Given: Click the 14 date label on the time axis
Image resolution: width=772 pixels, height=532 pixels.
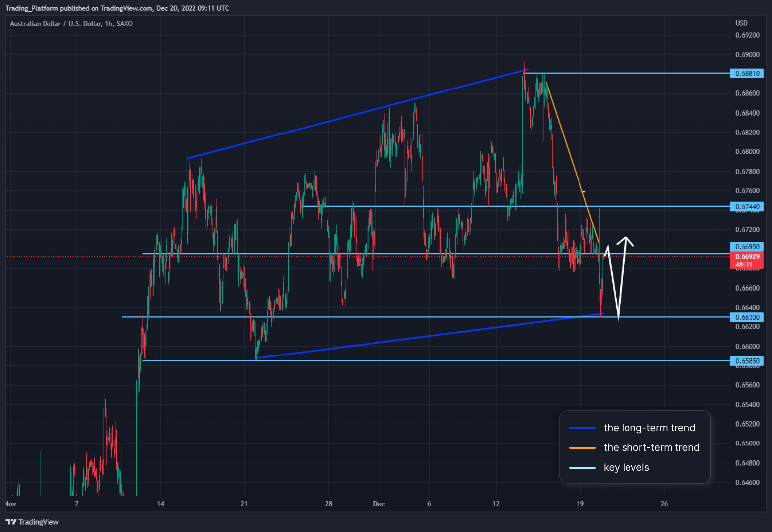Looking at the screenshot, I should tap(160, 504).
